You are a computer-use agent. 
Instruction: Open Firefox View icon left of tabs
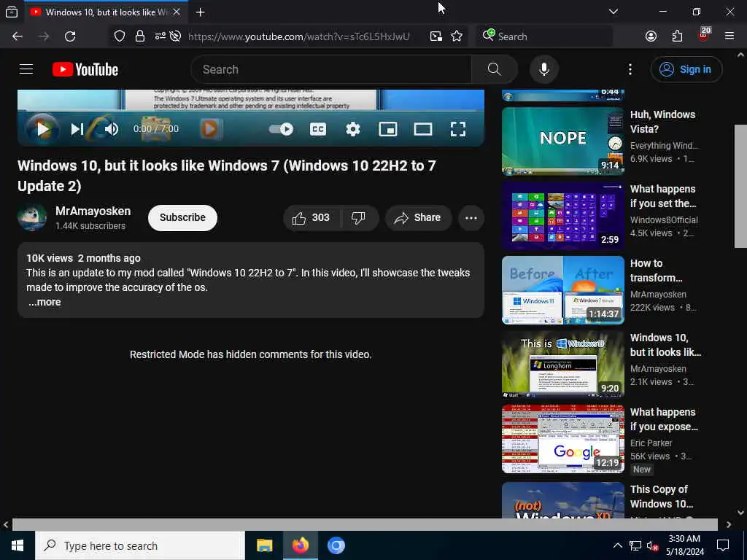tap(12, 12)
